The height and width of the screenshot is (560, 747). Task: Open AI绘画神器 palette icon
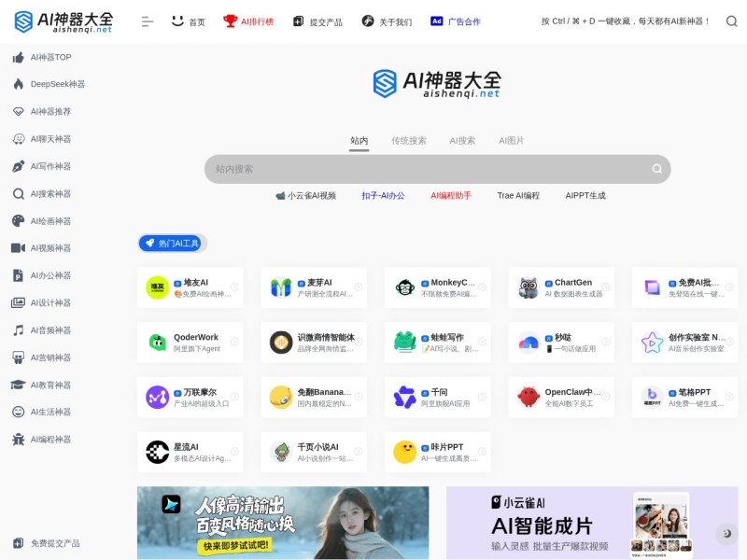tap(18, 221)
